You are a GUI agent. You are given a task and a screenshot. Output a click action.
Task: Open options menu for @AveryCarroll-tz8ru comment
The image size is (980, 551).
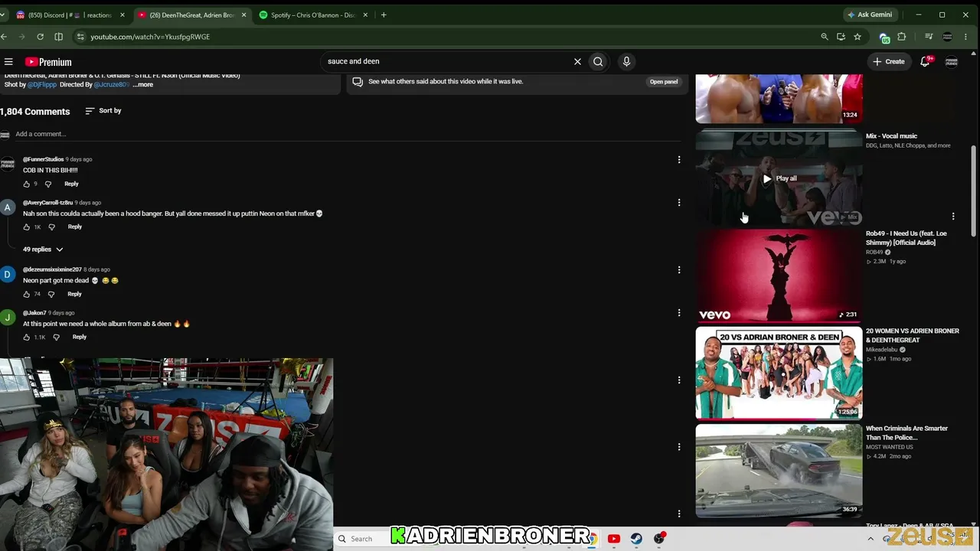[x=678, y=203]
